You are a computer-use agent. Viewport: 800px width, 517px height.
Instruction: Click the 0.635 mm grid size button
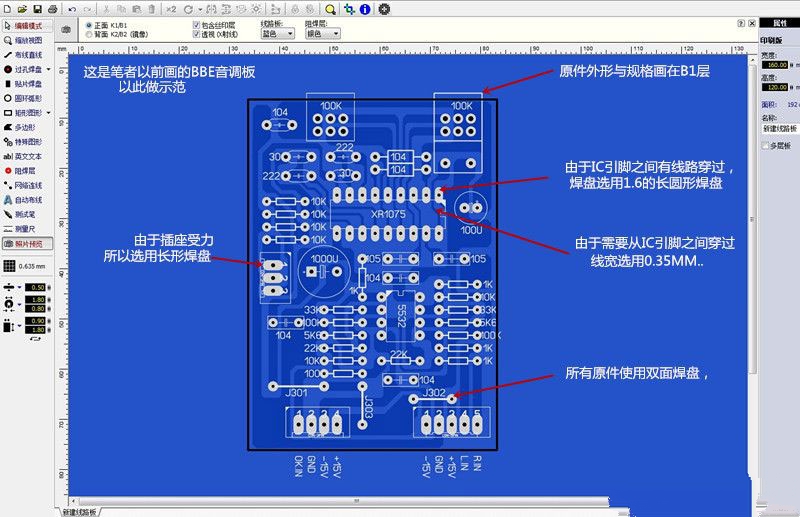pos(26,266)
